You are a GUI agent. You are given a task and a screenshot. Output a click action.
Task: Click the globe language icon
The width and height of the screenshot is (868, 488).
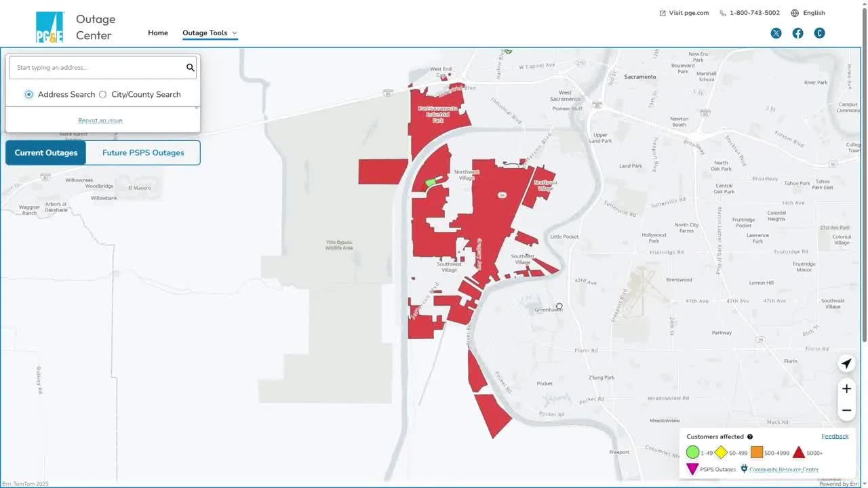point(795,13)
